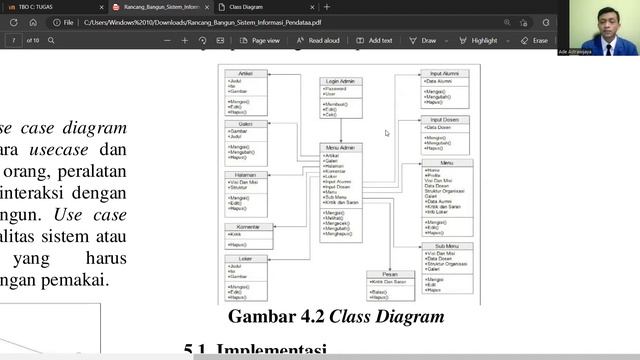Click the Login Admin class title
The width and height of the screenshot is (640, 360).
(340, 81)
